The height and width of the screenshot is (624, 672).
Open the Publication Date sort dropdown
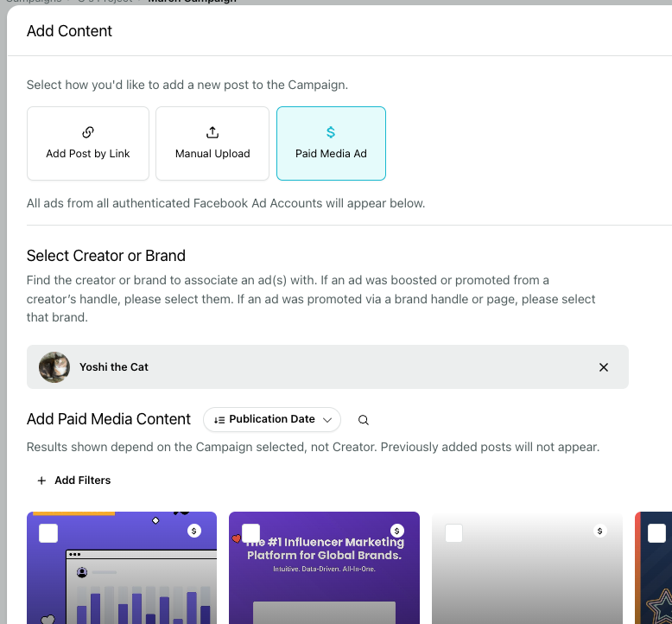(272, 419)
